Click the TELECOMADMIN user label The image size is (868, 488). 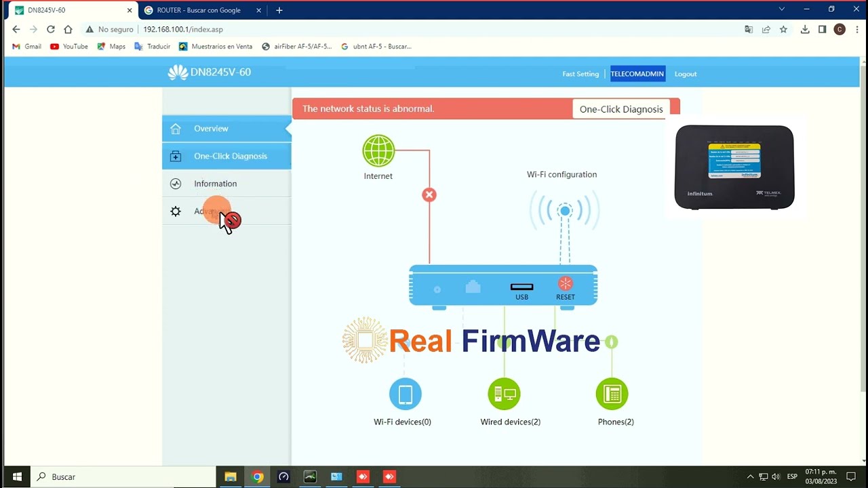pyautogui.click(x=637, y=74)
